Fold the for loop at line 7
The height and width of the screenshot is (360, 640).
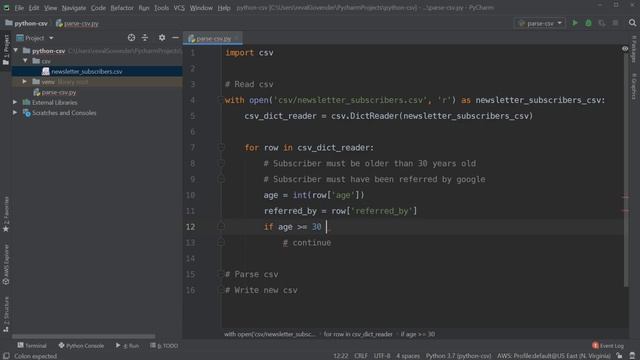(221, 147)
